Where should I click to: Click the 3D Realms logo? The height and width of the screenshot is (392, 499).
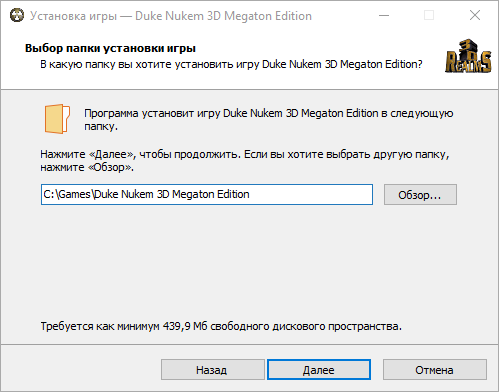[468, 56]
